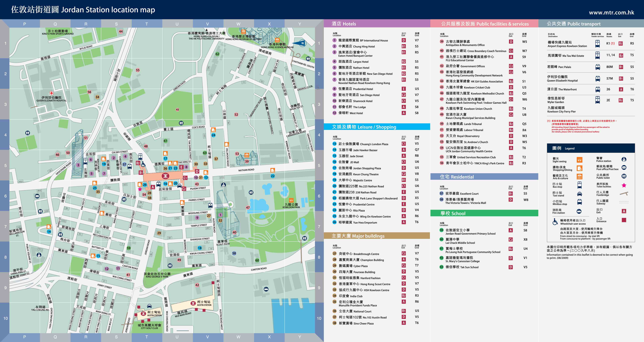Image resolution: width=644 pixels, height=342 pixels.
Task: Click the Police station icon in the Legend
Action: pos(624,159)
